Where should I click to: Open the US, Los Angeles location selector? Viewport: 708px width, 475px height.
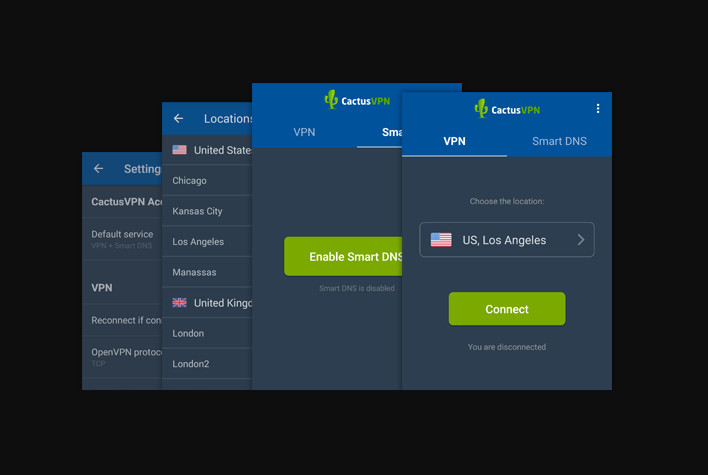pyautogui.click(x=507, y=240)
